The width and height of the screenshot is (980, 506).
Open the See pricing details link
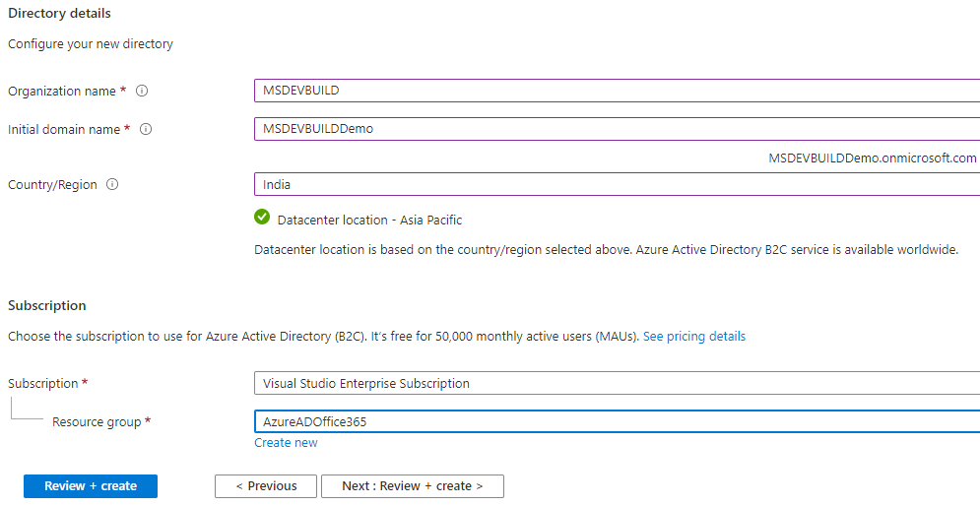(x=694, y=337)
